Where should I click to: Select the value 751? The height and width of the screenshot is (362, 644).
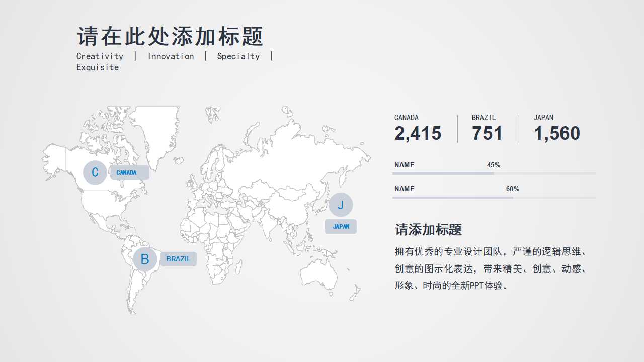(487, 134)
